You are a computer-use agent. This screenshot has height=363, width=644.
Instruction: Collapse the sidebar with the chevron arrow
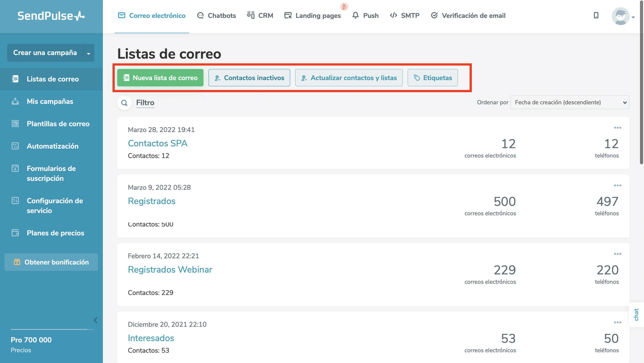pyautogui.click(x=95, y=320)
